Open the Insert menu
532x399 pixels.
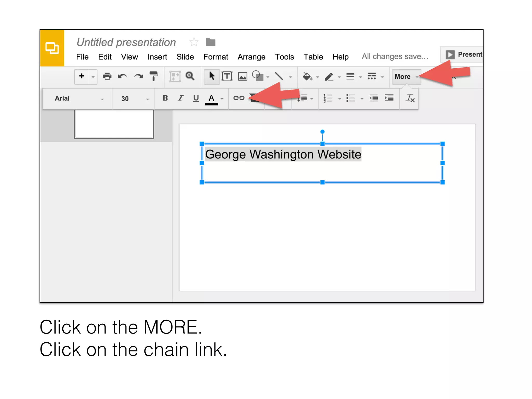(157, 57)
